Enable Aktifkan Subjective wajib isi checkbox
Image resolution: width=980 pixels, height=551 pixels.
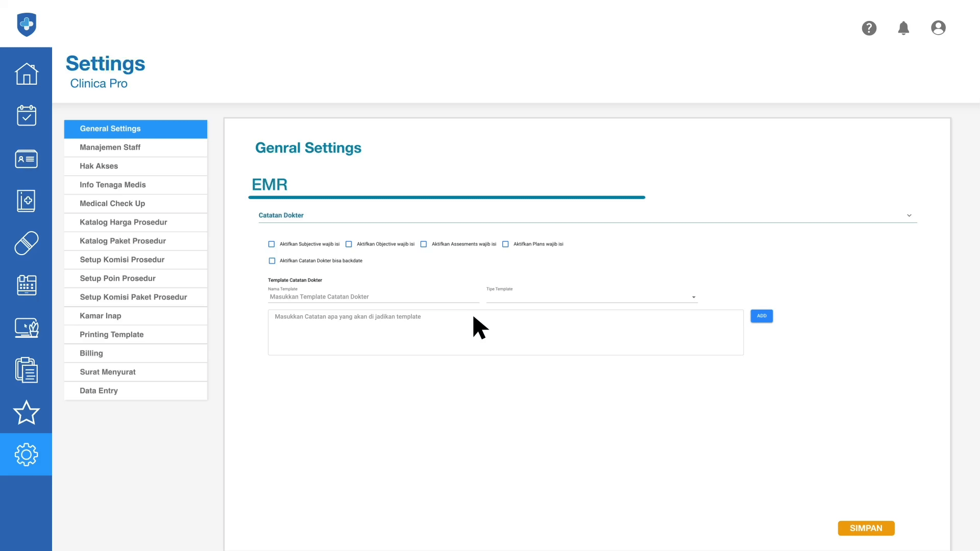coord(272,244)
